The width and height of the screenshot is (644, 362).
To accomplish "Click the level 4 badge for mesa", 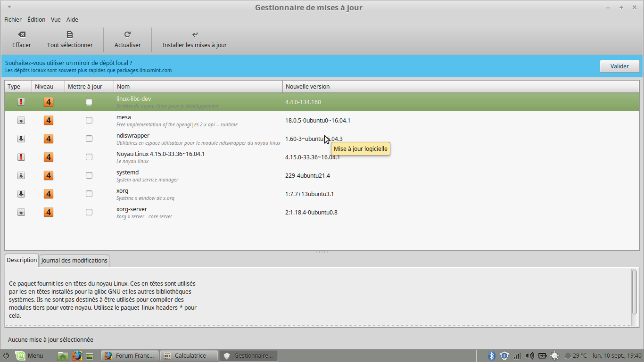I will pyautogui.click(x=49, y=120).
